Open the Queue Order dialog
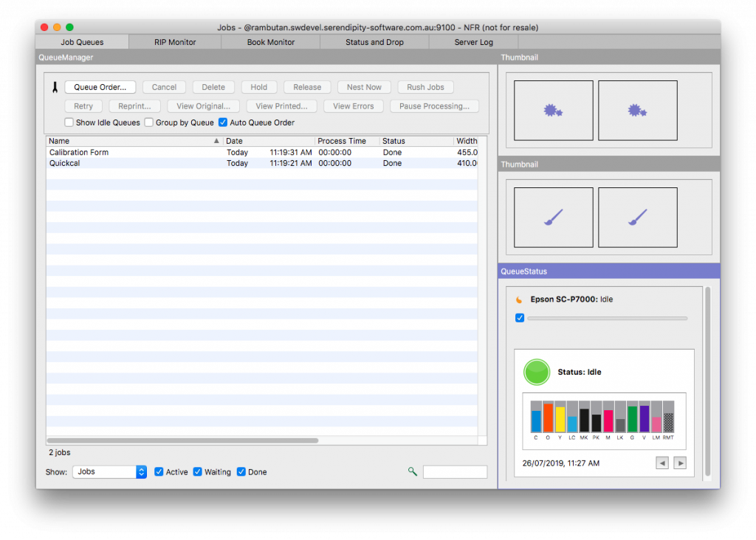Image resolution: width=756 pixels, height=540 pixels. [x=100, y=86]
